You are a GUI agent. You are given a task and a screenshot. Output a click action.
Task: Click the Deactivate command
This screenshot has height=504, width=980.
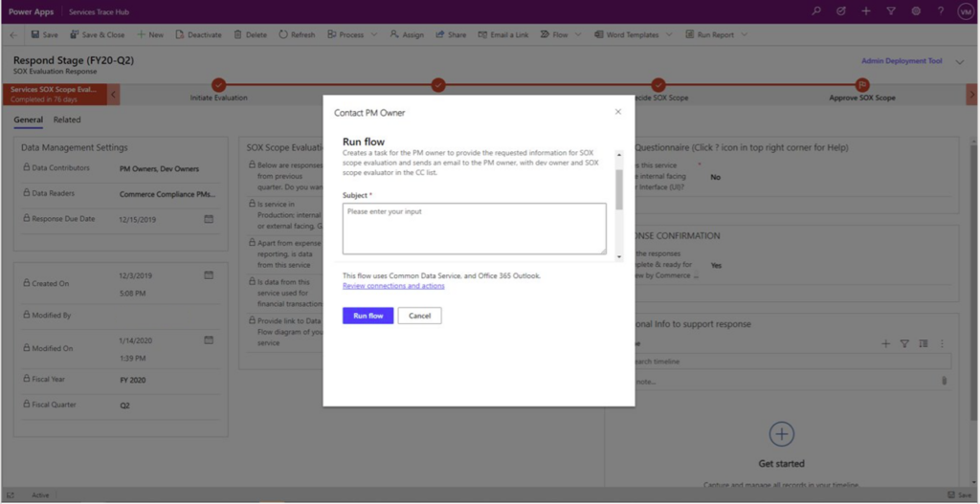coord(198,35)
